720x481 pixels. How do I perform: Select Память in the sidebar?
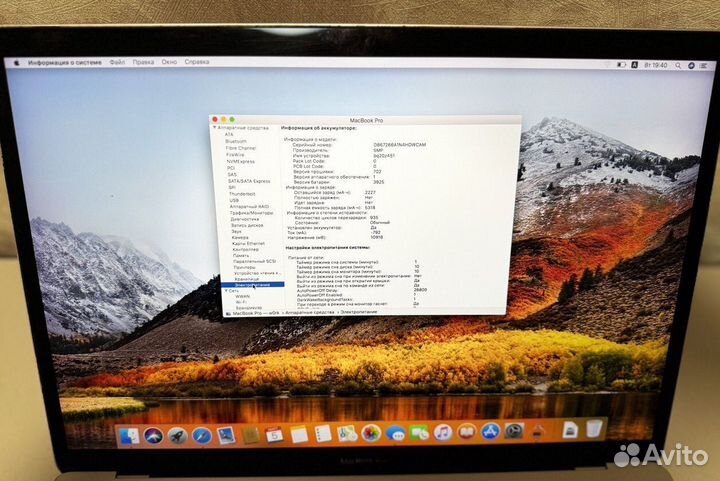click(x=241, y=255)
